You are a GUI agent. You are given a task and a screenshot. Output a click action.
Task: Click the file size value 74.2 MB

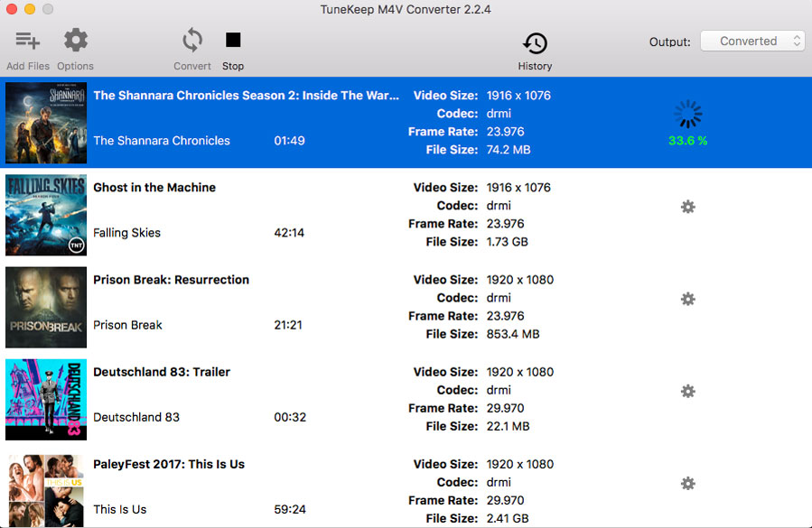tap(509, 150)
